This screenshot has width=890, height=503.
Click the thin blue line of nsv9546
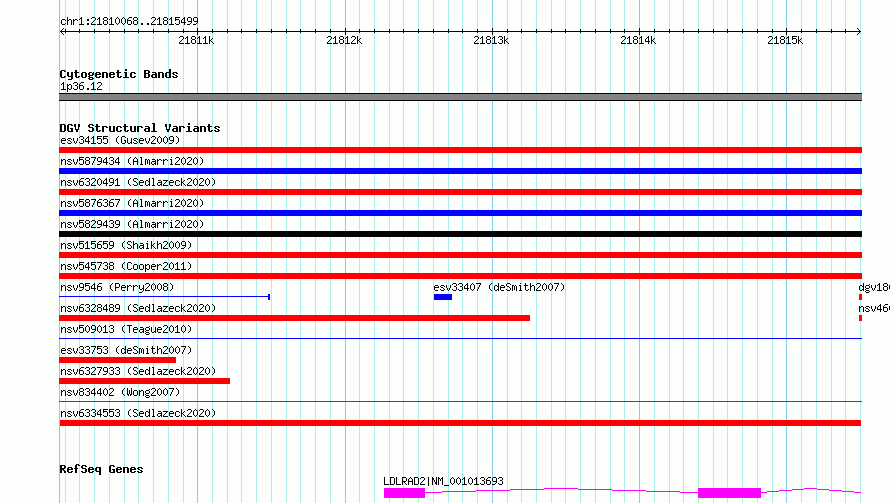coord(165,296)
